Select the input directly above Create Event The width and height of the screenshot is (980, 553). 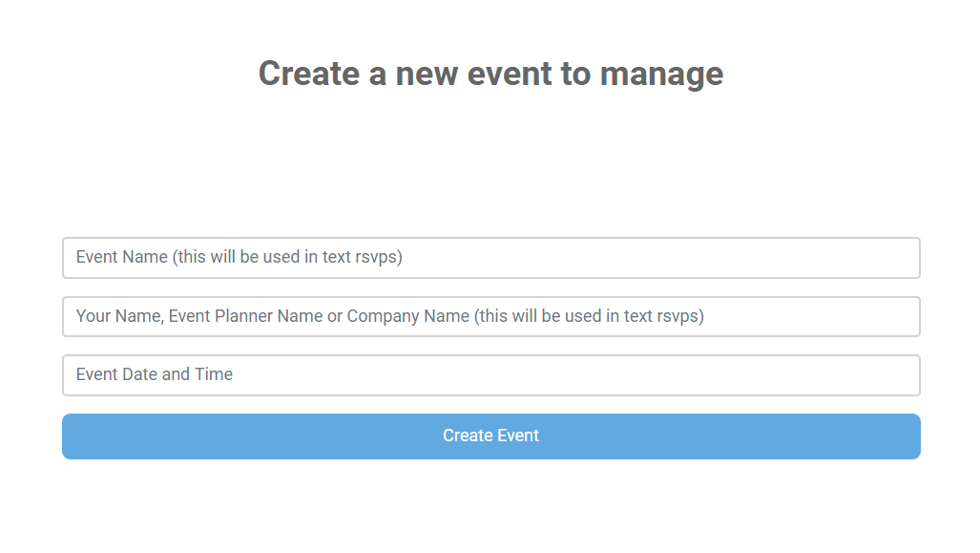490,374
